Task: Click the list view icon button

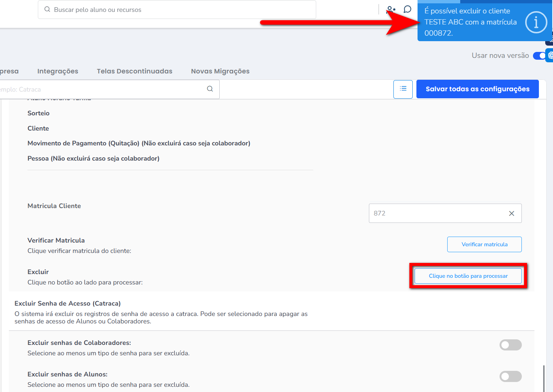Action: coord(403,89)
